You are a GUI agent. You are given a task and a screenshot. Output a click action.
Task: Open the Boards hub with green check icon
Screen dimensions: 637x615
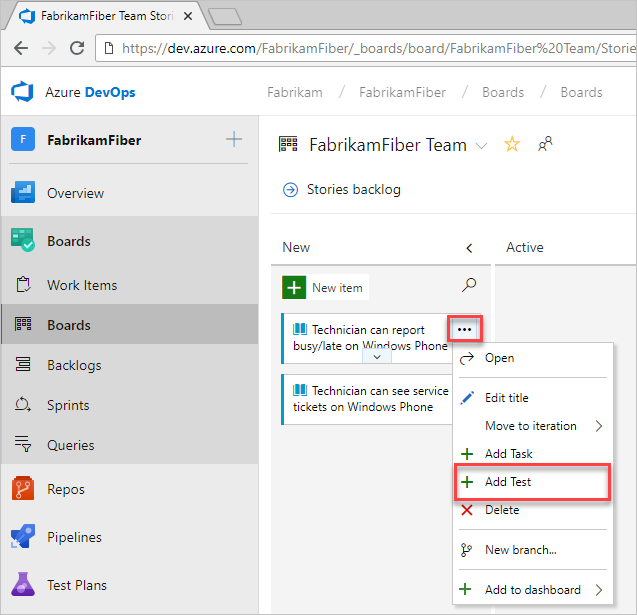click(129, 240)
